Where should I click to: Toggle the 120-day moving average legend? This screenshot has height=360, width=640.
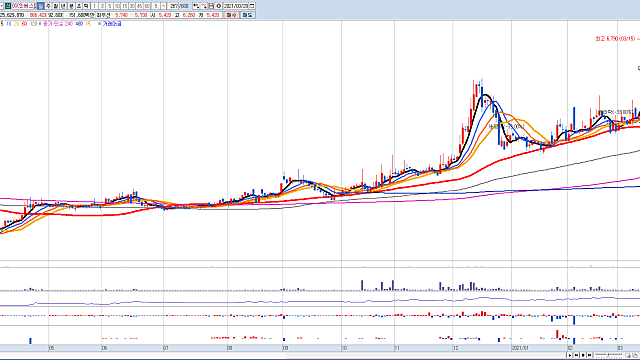33,24
